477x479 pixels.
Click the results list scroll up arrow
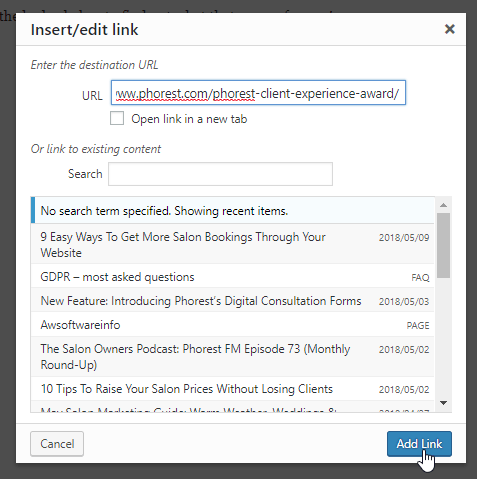443,205
